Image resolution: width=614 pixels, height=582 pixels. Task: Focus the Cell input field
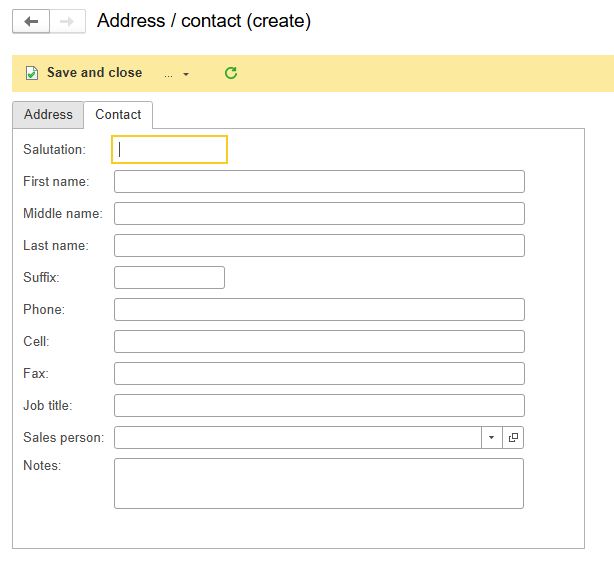pos(319,342)
